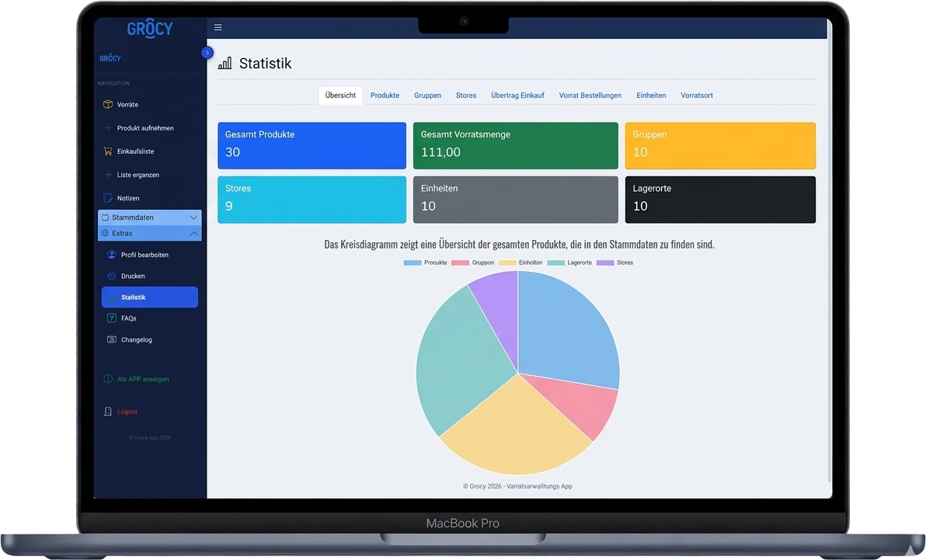Toggle the Gruppen legend swatch

460,263
